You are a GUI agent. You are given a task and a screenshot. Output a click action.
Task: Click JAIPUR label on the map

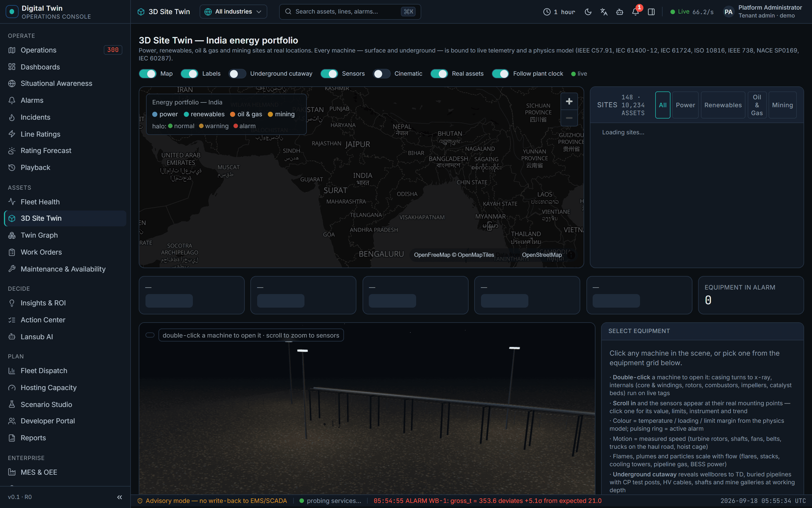358,144
